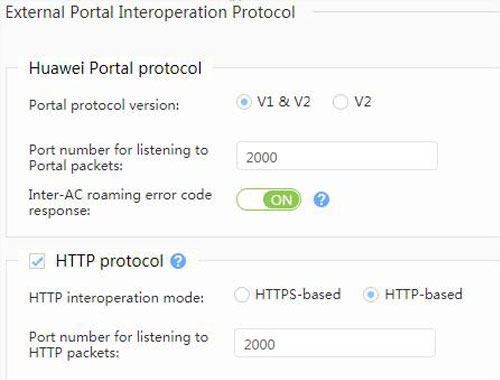Click the 'HTTP protocol' section title text

pyautogui.click(x=110, y=261)
